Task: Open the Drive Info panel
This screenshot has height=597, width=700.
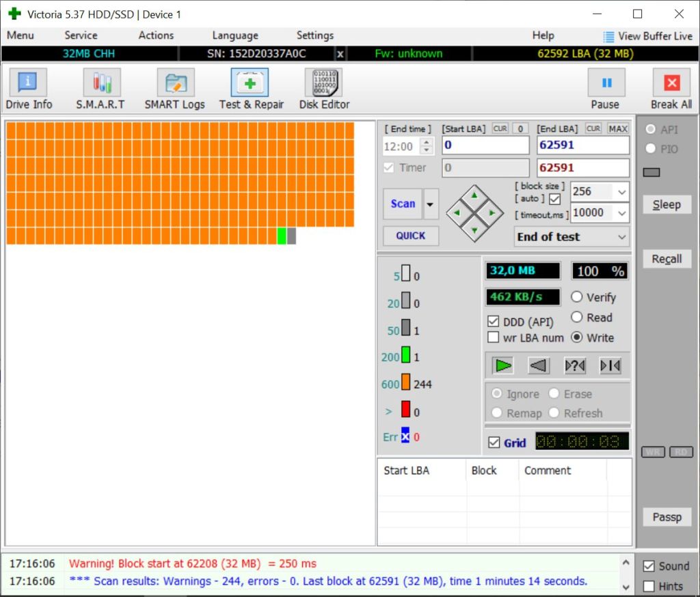Action: point(27,89)
